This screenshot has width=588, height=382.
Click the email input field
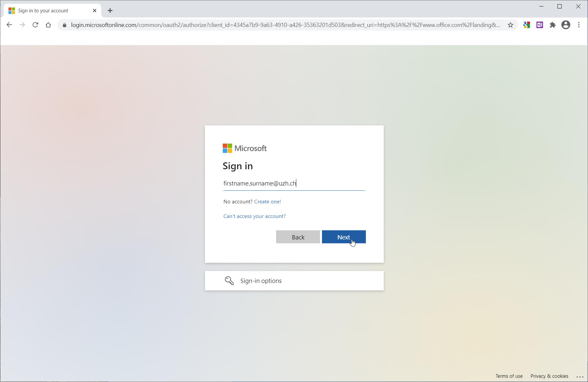coord(294,183)
